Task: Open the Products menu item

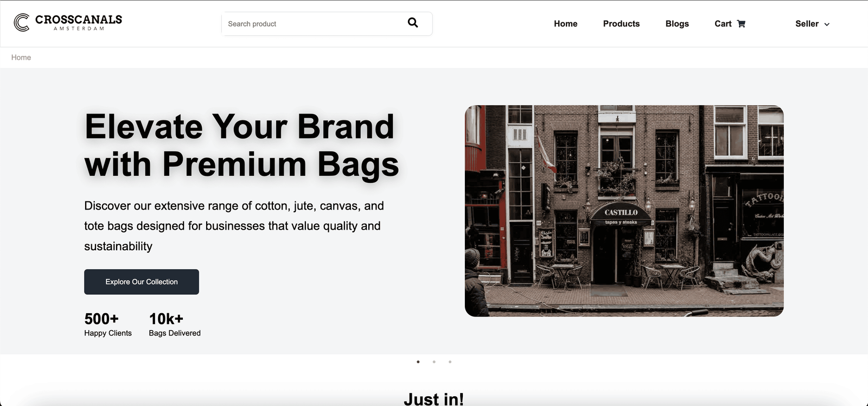Action: [621, 24]
